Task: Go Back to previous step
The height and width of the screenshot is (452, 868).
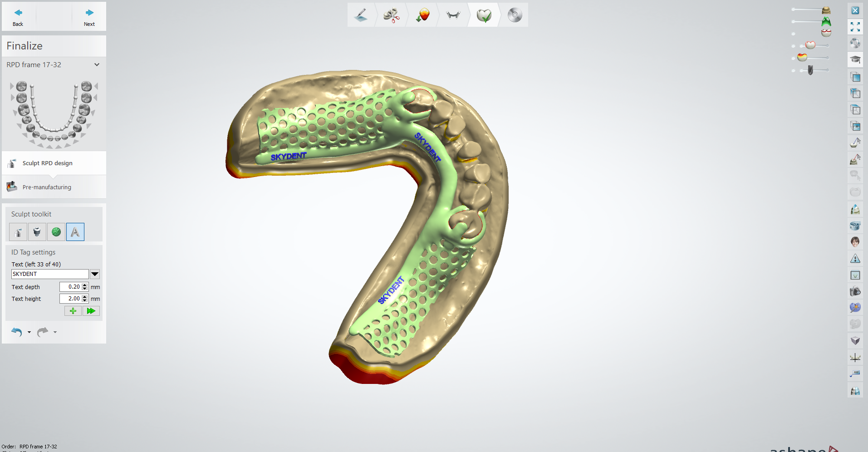Action: pos(18,17)
